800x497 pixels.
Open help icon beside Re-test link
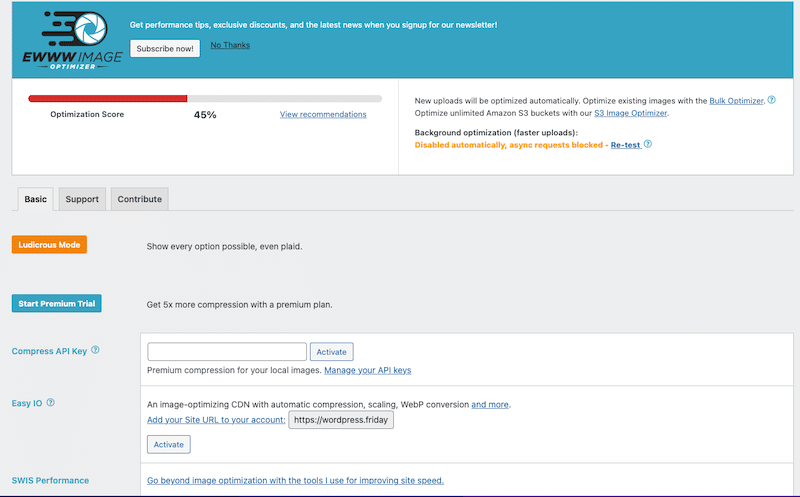[x=647, y=144]
